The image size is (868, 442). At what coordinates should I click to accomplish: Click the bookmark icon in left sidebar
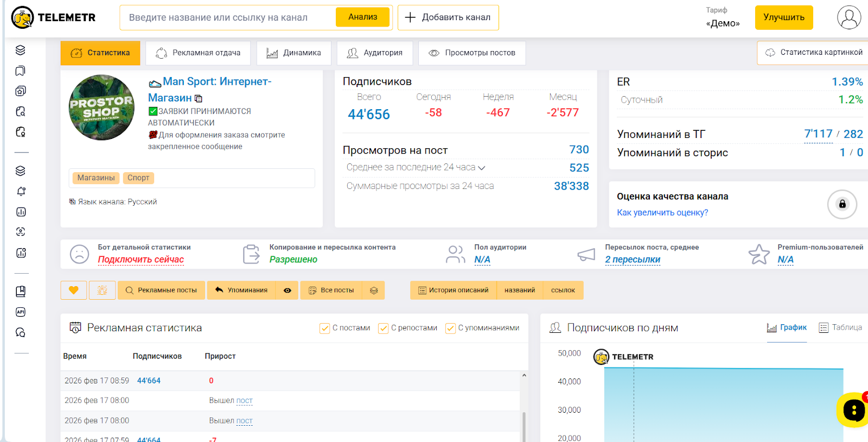point(21,71)
